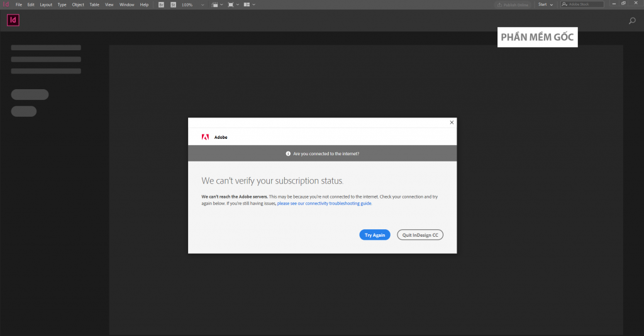Screen dimensions: 644x336
Task: Open the View Options dropdown icon
Action: [217, 5]
